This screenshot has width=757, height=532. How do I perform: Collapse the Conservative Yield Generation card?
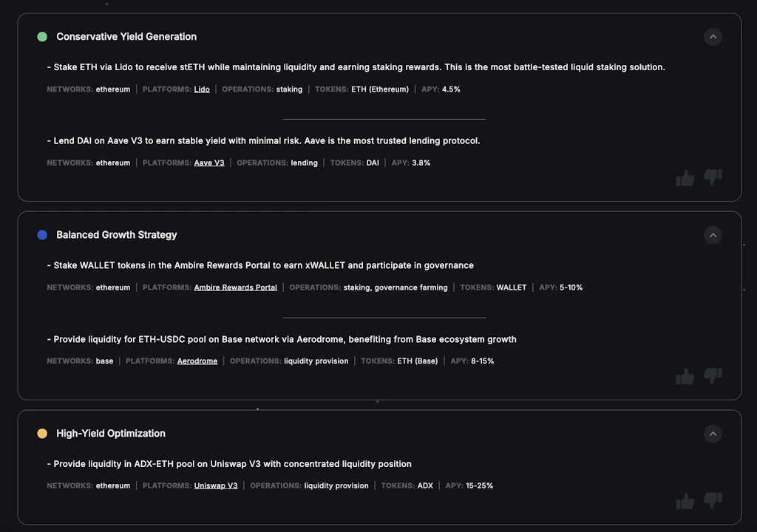tap(713, 37)
